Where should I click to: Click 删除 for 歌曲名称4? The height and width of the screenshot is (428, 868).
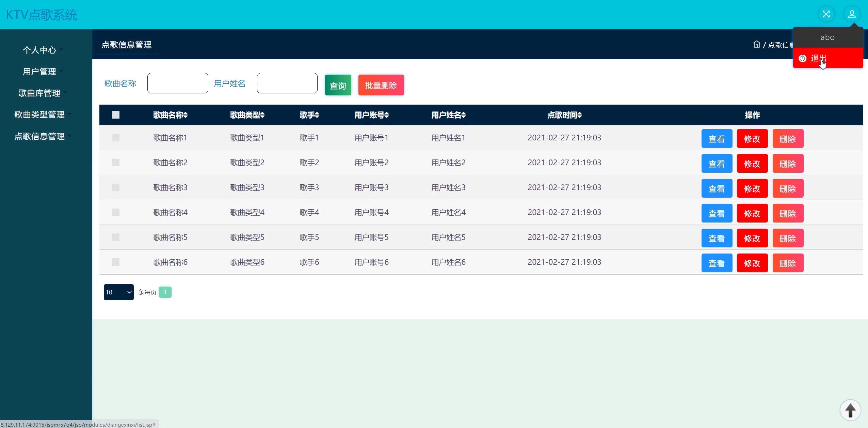coord(788,213)
